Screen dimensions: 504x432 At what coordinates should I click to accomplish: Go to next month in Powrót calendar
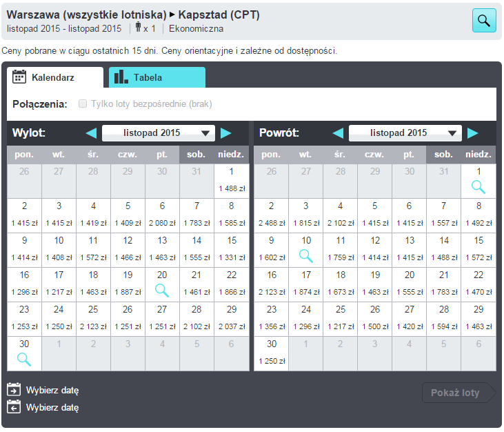[x=472, y=133]
